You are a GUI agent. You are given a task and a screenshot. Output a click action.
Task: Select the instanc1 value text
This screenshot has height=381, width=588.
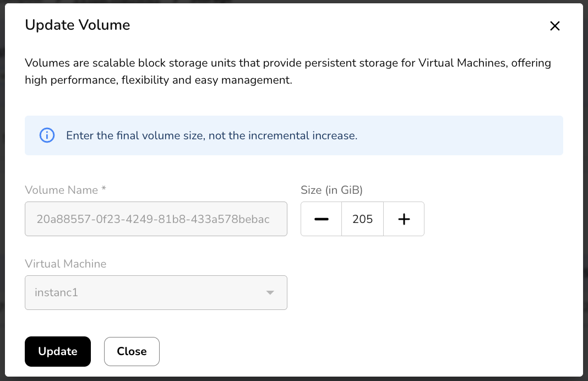point(56,292)
